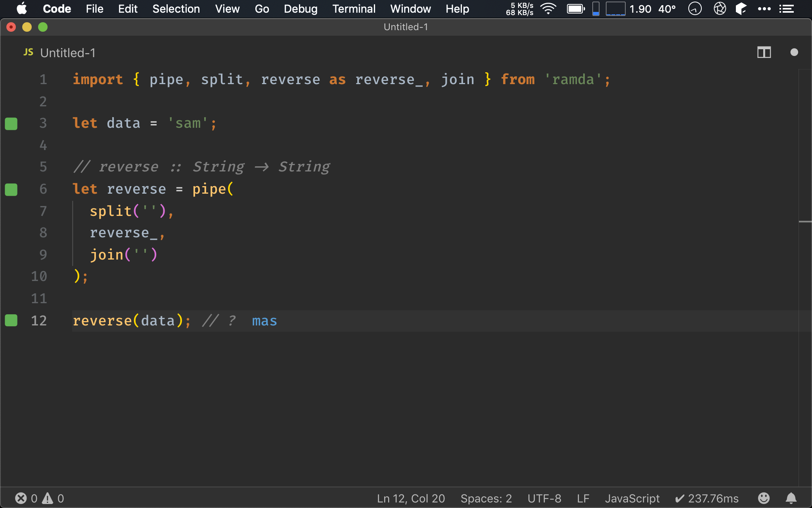Image resolution: width=812 pixels, height=508 pixels.
Task: Click the memory usage bar icon
Action: pyautogui.click(x=596, y=9)
